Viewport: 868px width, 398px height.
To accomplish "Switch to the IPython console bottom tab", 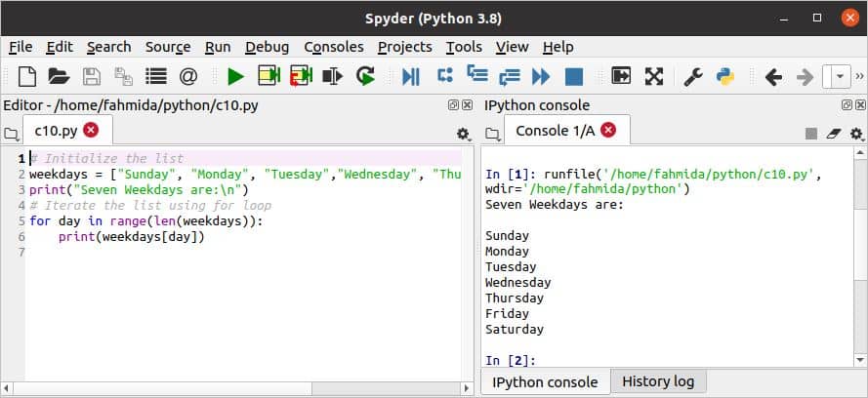I will 545,382.
